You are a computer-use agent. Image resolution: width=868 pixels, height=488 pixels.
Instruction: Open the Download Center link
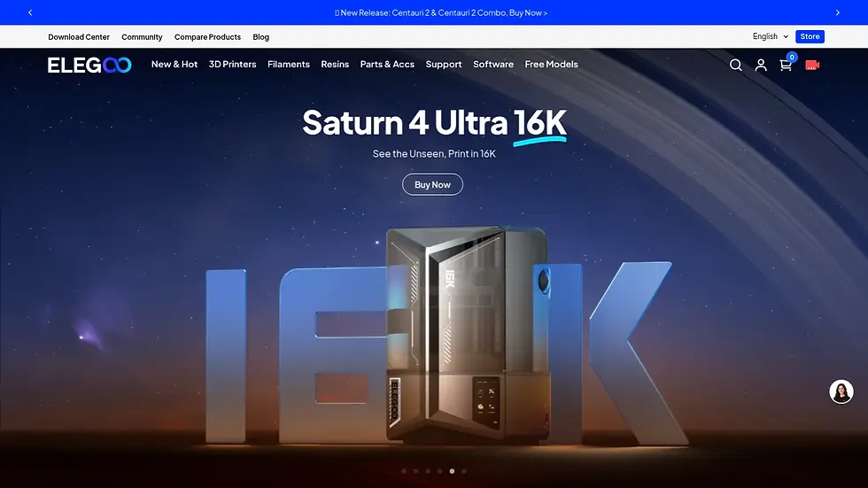click(x=79, y=37)
